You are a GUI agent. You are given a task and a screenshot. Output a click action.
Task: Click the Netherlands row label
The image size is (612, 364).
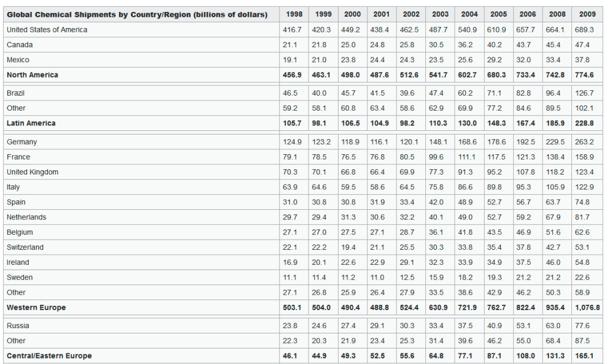point(26,217)
